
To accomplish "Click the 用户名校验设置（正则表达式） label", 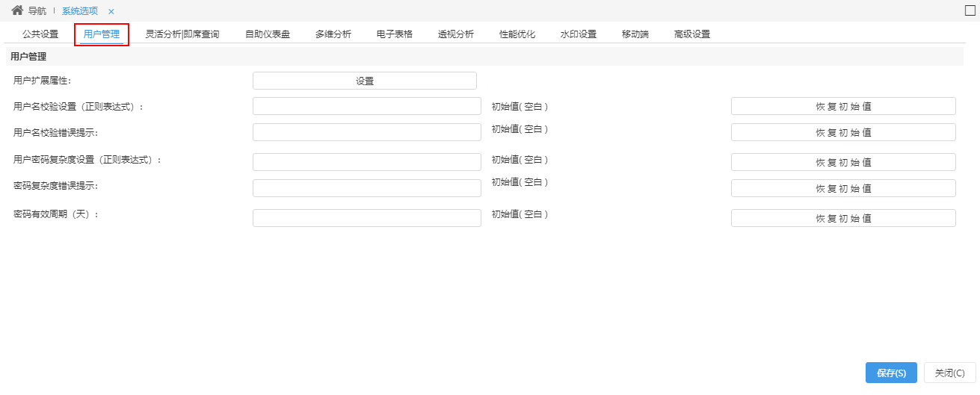I will [x=78, y=106].
